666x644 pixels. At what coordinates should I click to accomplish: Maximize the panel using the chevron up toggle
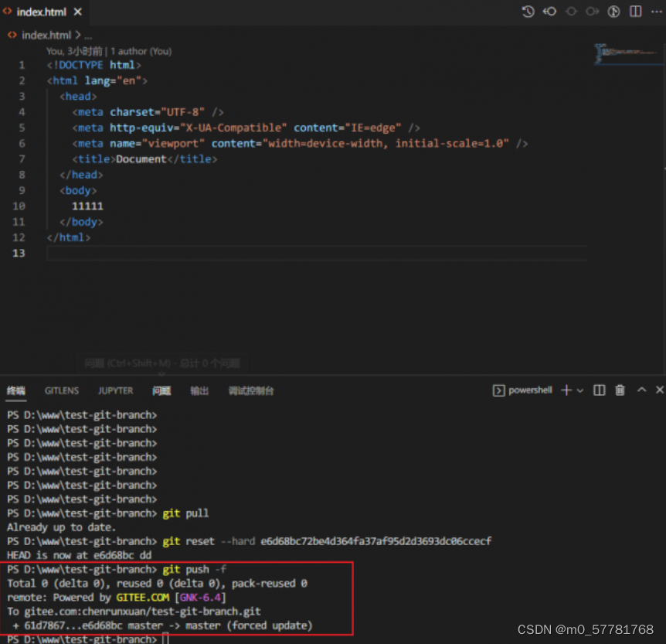pos(641,390)
